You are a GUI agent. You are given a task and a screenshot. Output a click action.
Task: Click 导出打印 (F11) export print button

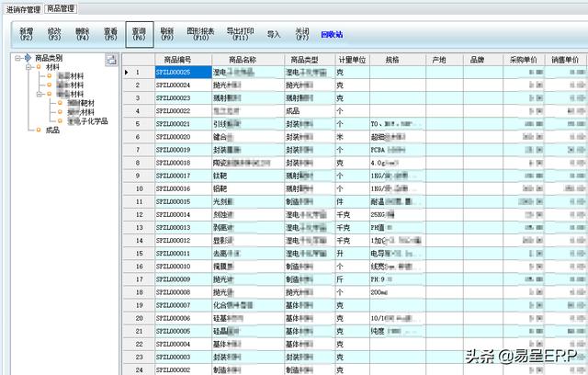click(241, 34)
